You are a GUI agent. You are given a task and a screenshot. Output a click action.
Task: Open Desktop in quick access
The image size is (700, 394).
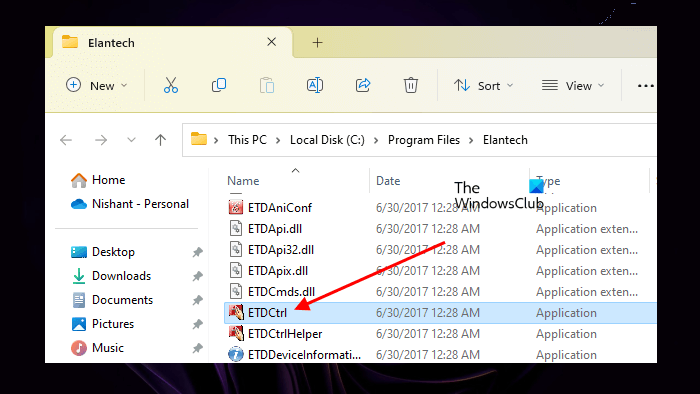(x=103, y=252)
